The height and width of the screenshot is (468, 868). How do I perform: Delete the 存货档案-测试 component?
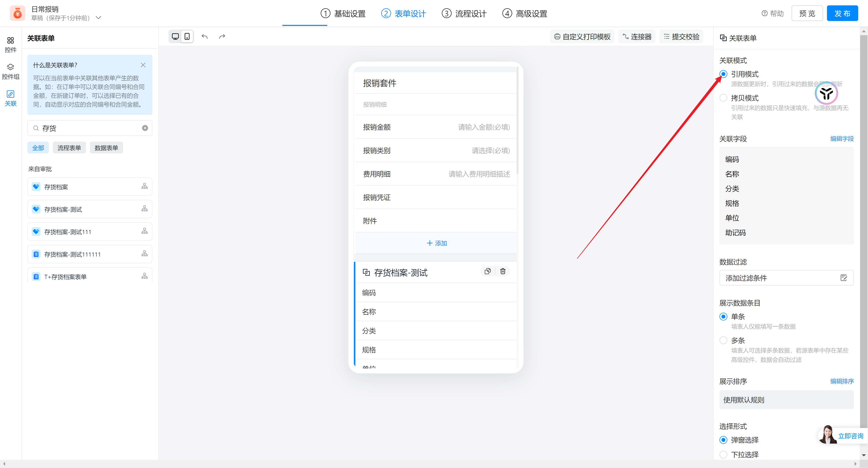[503, 271]
